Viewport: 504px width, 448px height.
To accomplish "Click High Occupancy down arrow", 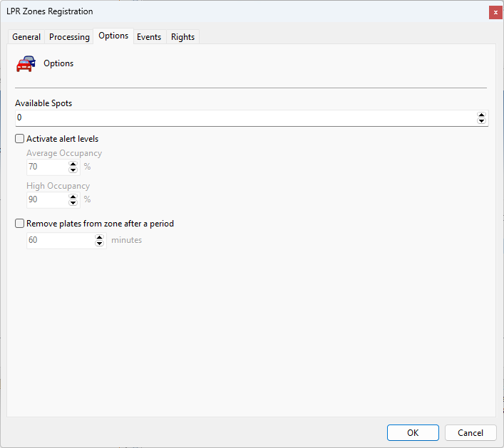I will click(73, 203).
